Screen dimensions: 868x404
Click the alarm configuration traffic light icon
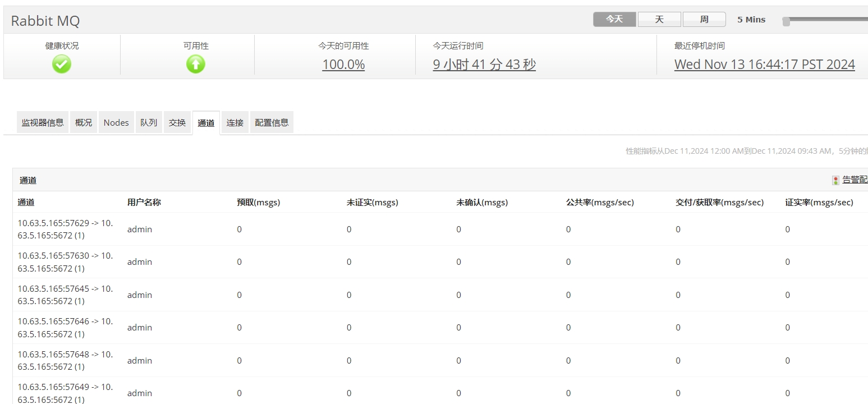pyautogui.click(x=835, y=180)
